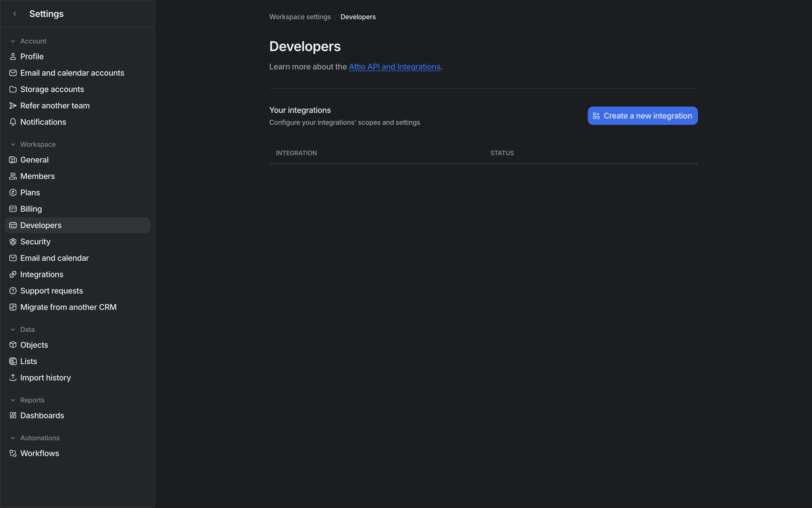Click the Members people icon
The width and height of the screenshot is (812, 508).
[x=13, y=176]
